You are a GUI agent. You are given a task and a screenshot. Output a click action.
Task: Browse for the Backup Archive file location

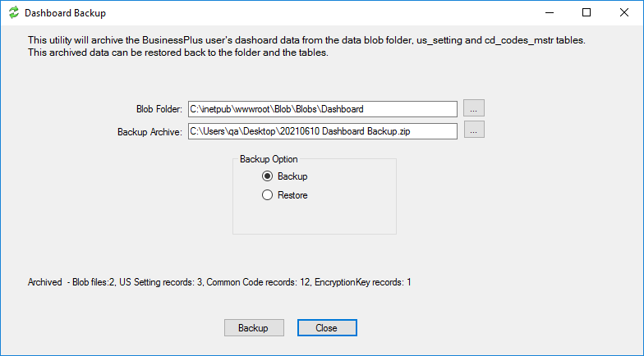474,130
